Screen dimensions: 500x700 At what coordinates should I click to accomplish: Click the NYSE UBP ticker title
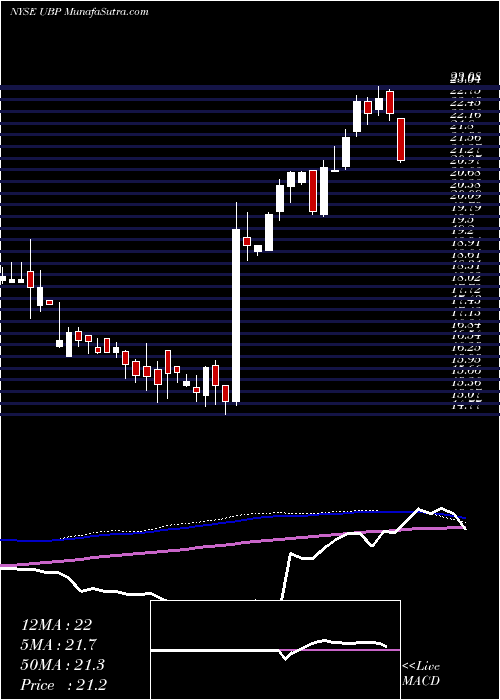point(79,12)
